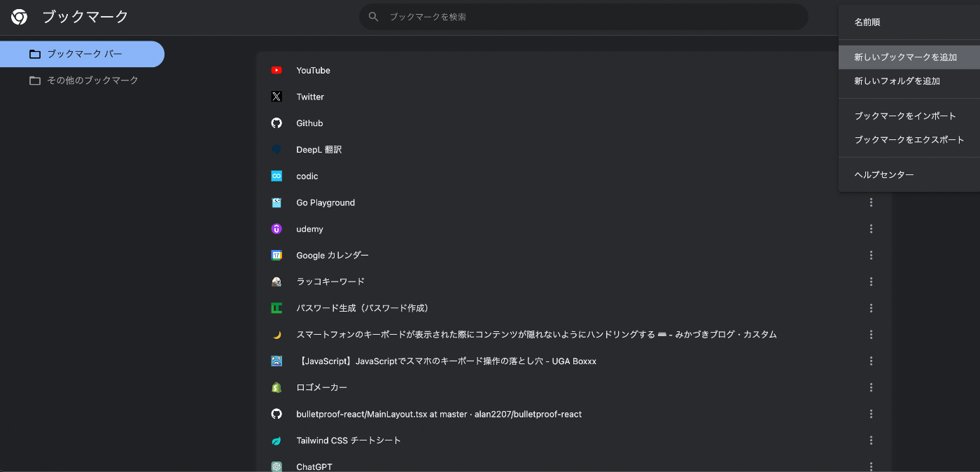Click the Google カレンダー favicon

pyautogui.click(x=276, y=255)
